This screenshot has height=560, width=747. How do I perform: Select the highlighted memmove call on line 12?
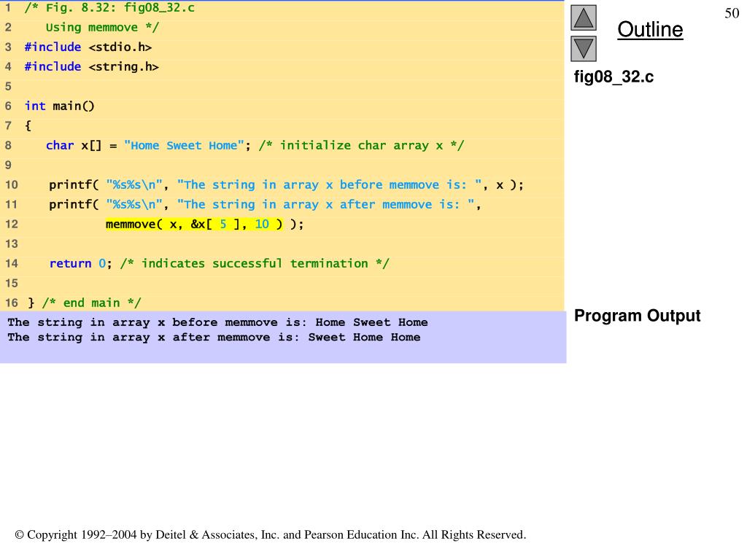coord(194,224)
